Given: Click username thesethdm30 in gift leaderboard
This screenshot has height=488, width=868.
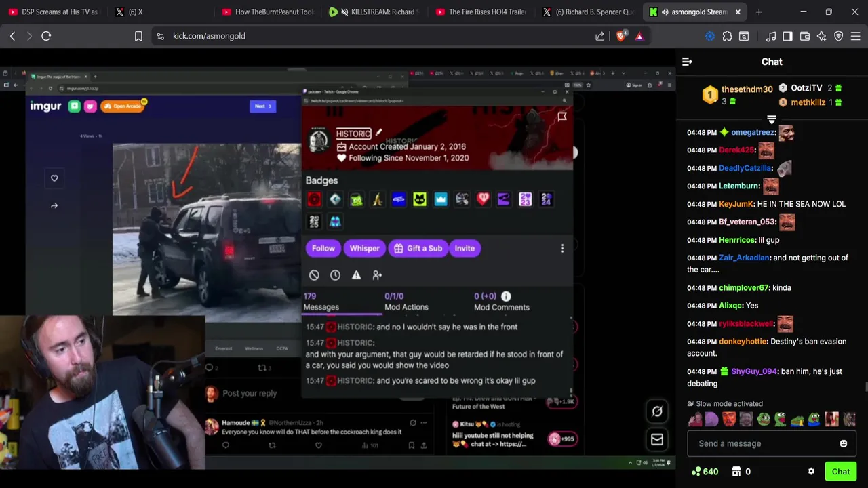Looking at the screenshot, I should click(747, 89).
